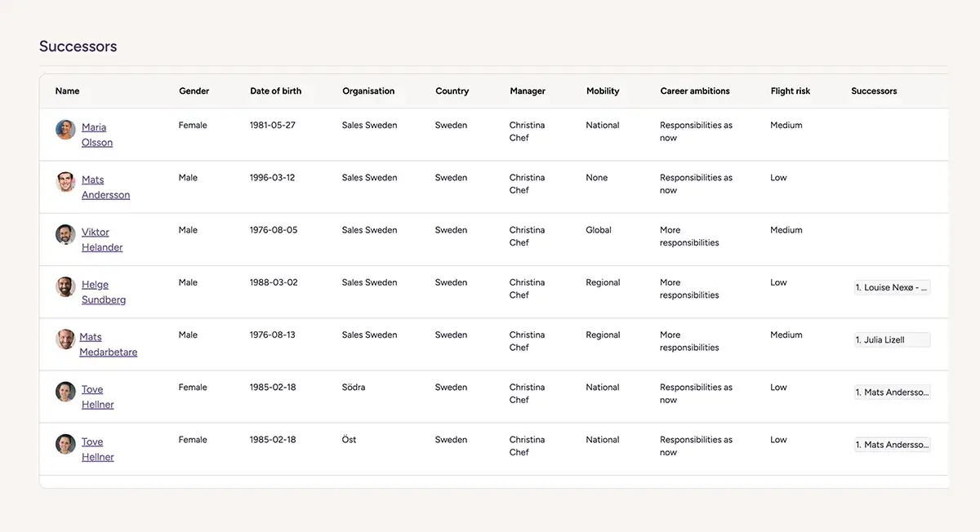
Task: Click Helge Sundberg's profile avatar
Action: click(65, 286)
